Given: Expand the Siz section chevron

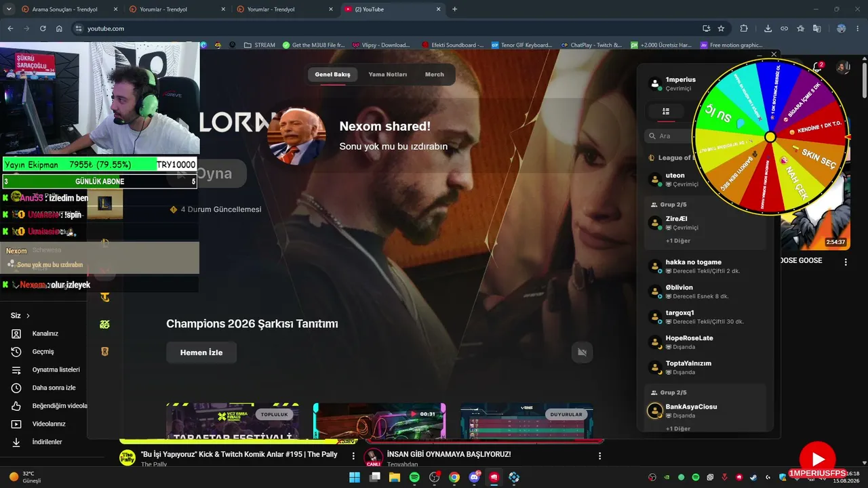Looking at the screenshot, I should 28,316.
